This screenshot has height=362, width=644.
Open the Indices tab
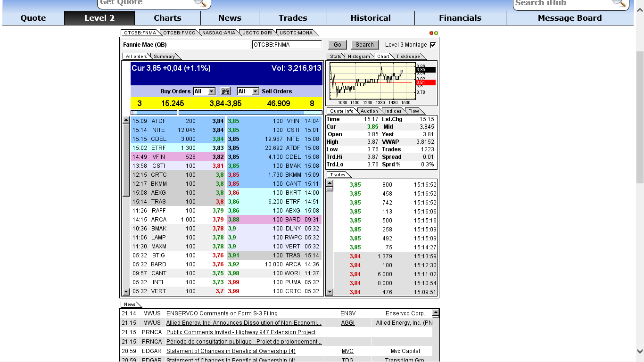click(x=394, y=111)
